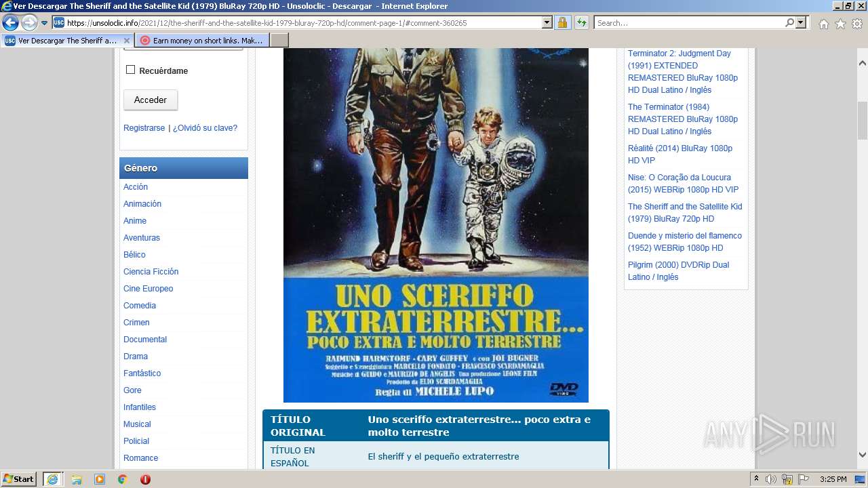
Task: Open the recent pages dropdown arrow
Action: [45, 23]
